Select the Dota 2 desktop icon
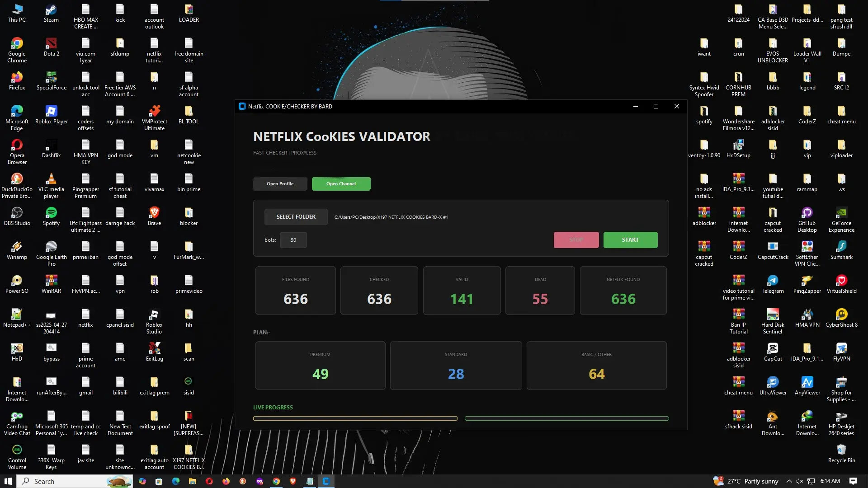This screenshot has width=868, height=488. [x=51, y=47]
